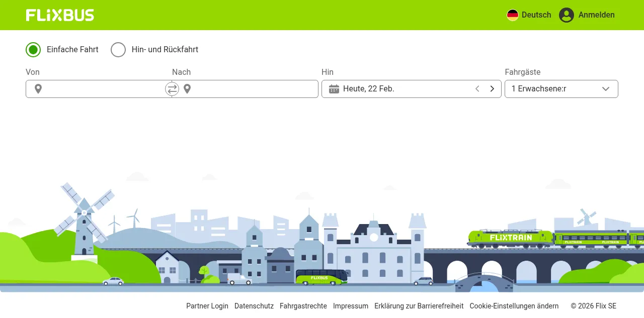Open date picker showing Heute, 22 Feb.
The width and height of the screenshot is (644, 318).
(x=412, y=89)
